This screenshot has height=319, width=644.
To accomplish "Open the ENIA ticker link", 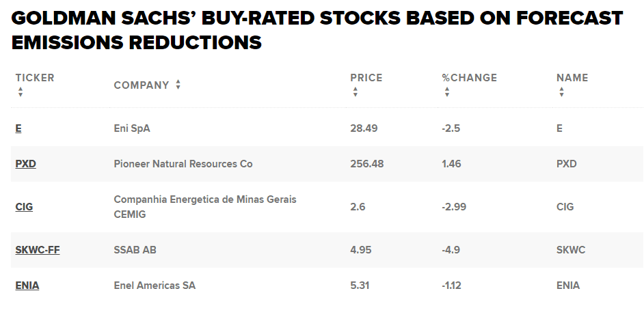I will (x=27, y=286).
